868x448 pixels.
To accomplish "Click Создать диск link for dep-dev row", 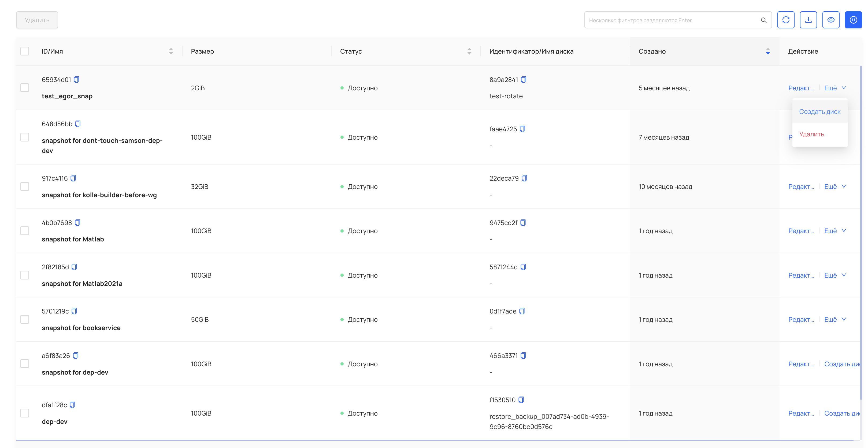I will 841,413.
